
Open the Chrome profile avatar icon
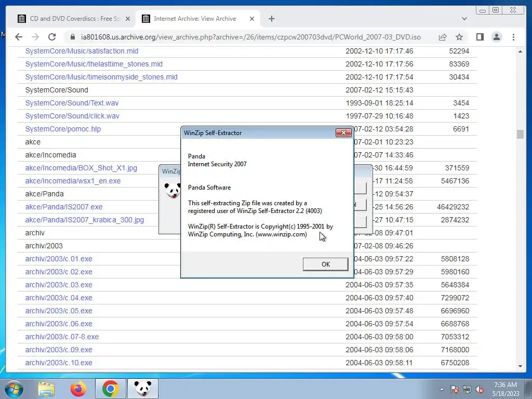(496, 37)
